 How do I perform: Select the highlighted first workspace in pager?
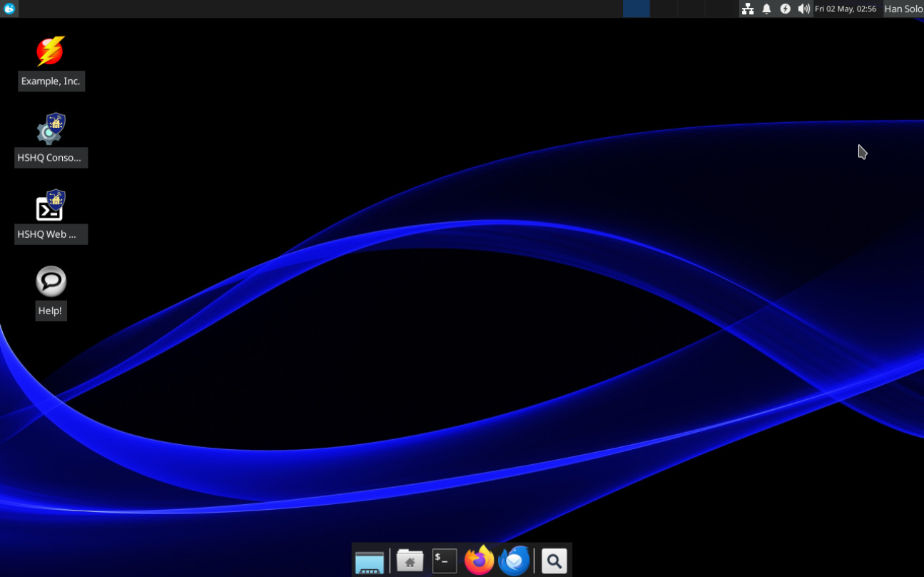coord(636,9)
